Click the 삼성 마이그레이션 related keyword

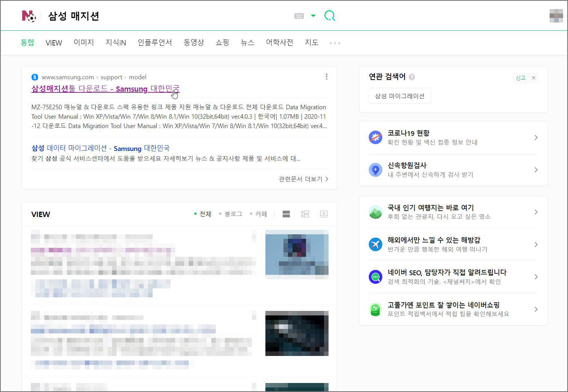pos(400,96)
